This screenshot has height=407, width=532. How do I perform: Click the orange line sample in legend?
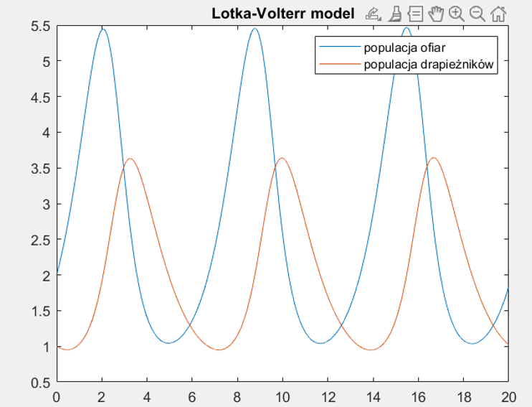[339, 65]
